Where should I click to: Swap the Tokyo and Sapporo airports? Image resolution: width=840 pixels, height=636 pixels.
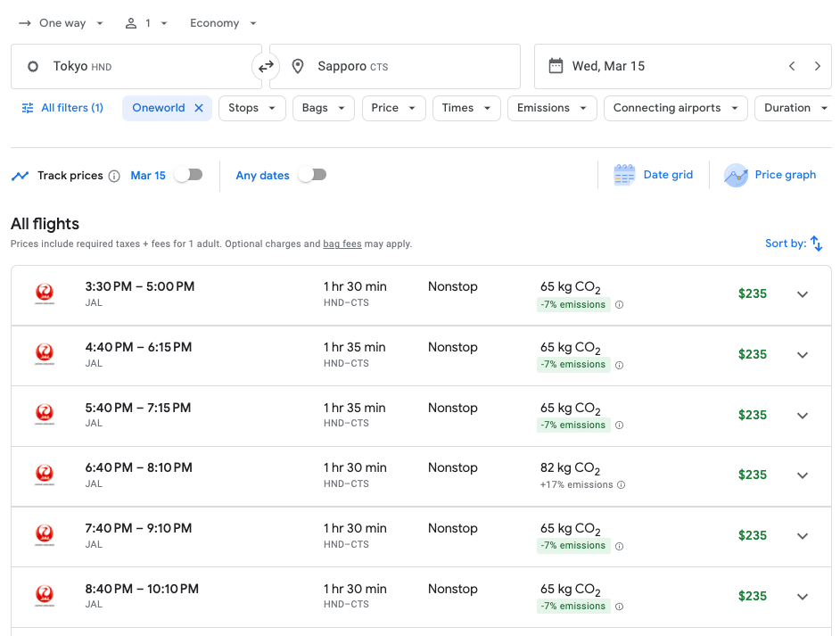(x=265, y=66)
